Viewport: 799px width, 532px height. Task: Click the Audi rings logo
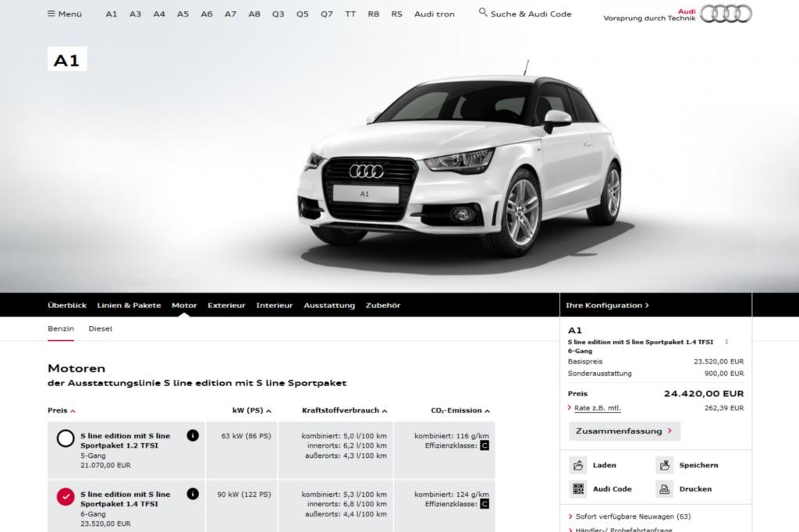point(726,14)
